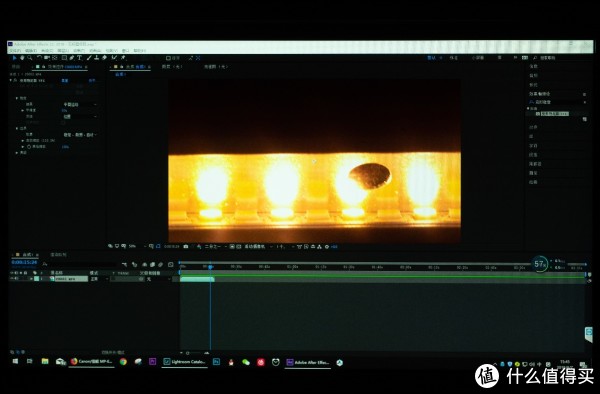This screenshot has height=394, width=600.
Task: Open the Edit menu
Action: 31,50
